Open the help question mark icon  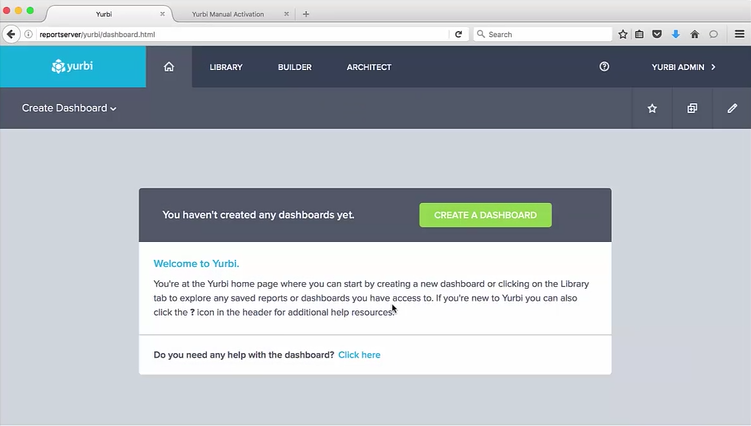click(604, 67)
